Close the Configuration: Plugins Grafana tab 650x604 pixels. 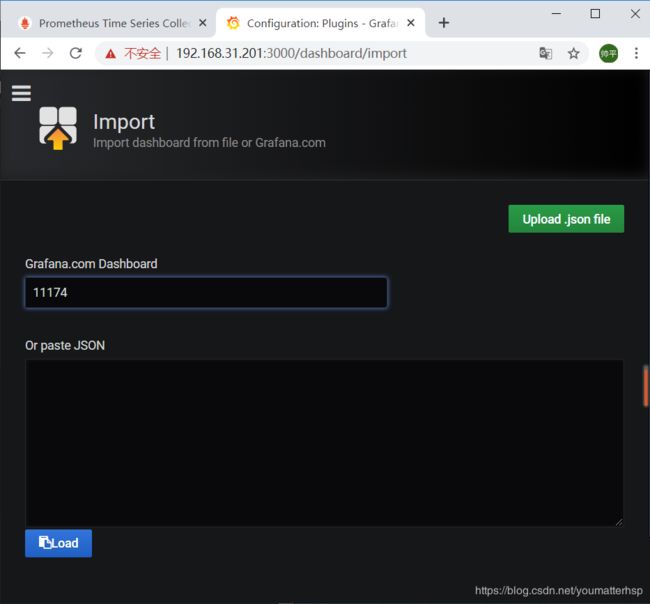[x=411, y=23]
